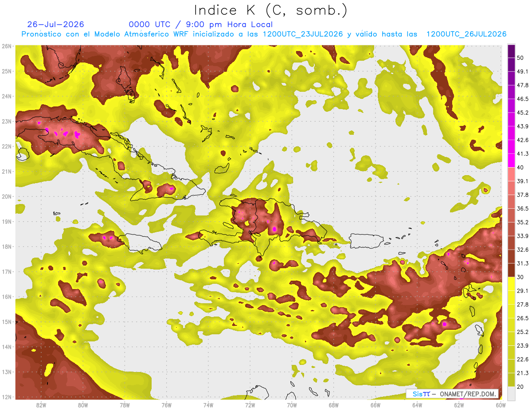The image size is (532, 411).
Task: Select the bright magenta colorbar segment above 40
Action: click(x=511, y=160)
